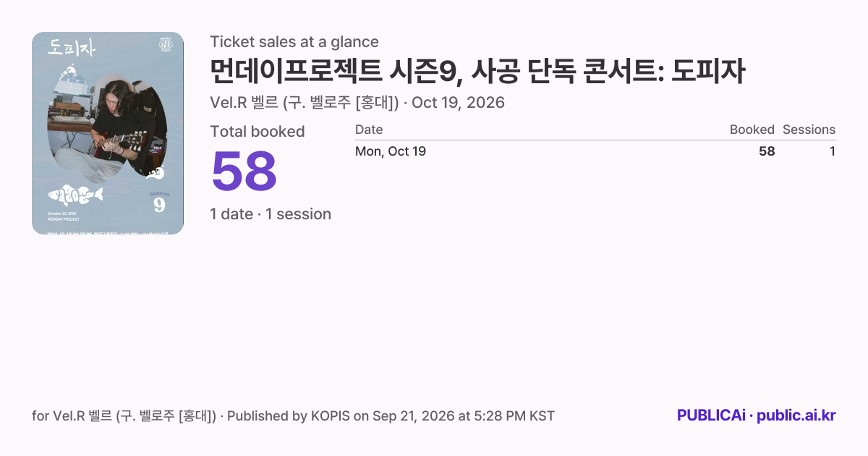
Task: Click the large 58 booked number
Action: 244,172
